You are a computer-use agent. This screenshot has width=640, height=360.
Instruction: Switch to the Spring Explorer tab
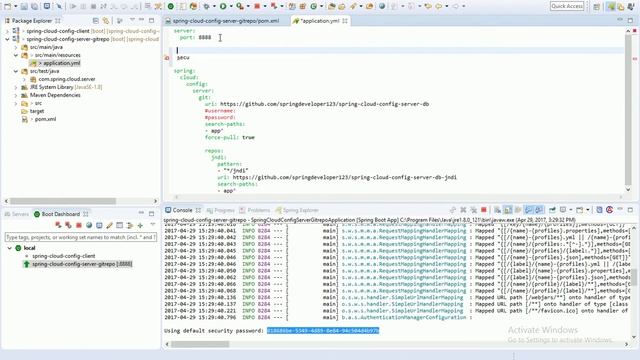(x=297, y=210)
